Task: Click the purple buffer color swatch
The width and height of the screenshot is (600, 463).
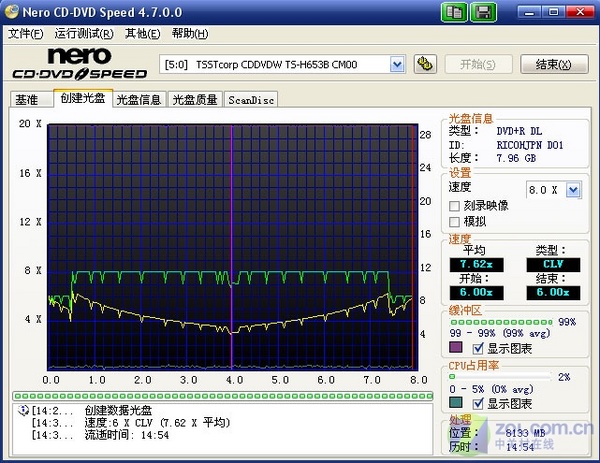Action: pyautogui.click(x=455, y=347)
